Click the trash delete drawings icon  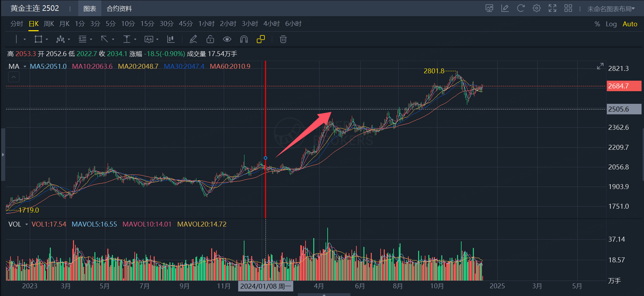283,39
